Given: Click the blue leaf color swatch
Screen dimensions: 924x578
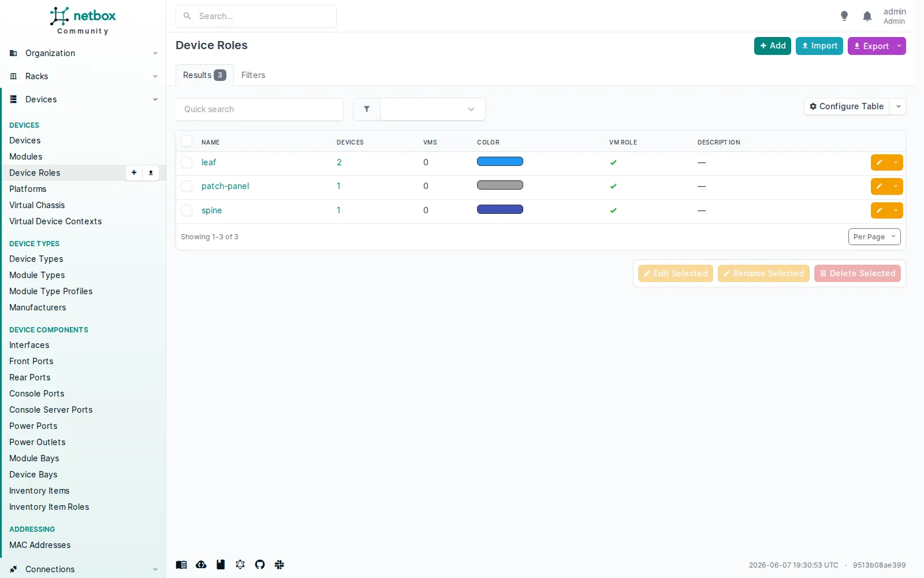Looking at the screenshot, I should (500, 161).
